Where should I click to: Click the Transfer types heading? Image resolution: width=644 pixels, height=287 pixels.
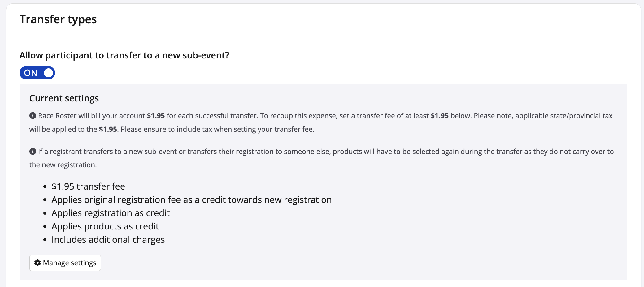pos(58,19)
